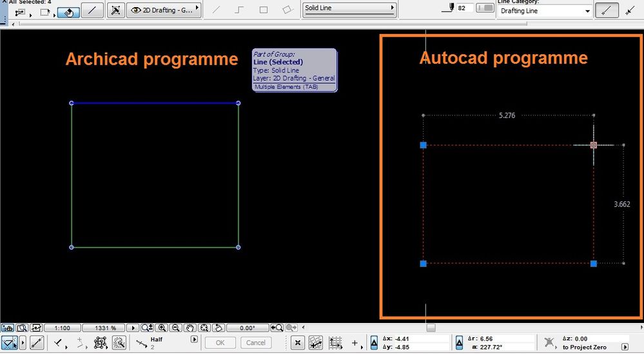Toggle the guide lines button
The image size is (644, 354).
click(37, 342)
